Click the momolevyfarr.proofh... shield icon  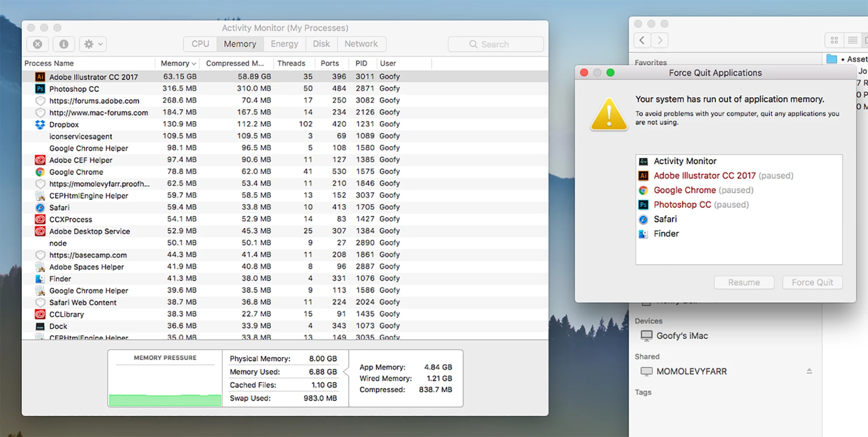click(40, 184)
